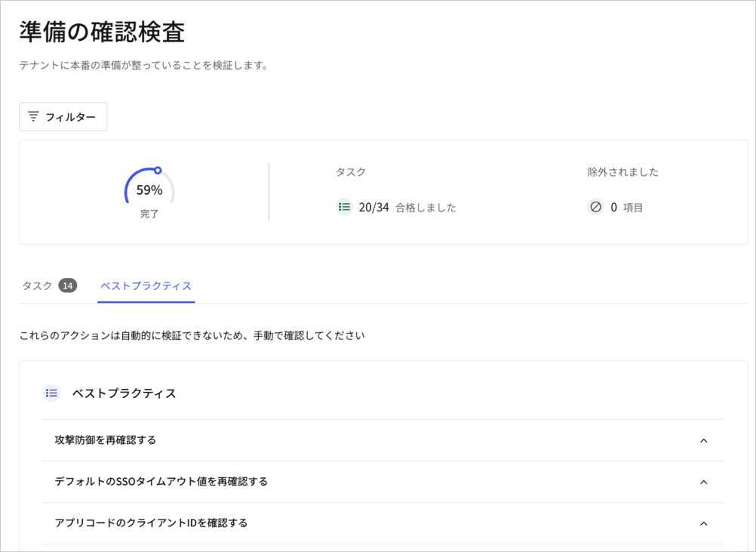The image size is (756, 552).
Task: Collapse the デフォルトのSSOタイムアウト値 row chevron
Action: (x=704, y=482)
